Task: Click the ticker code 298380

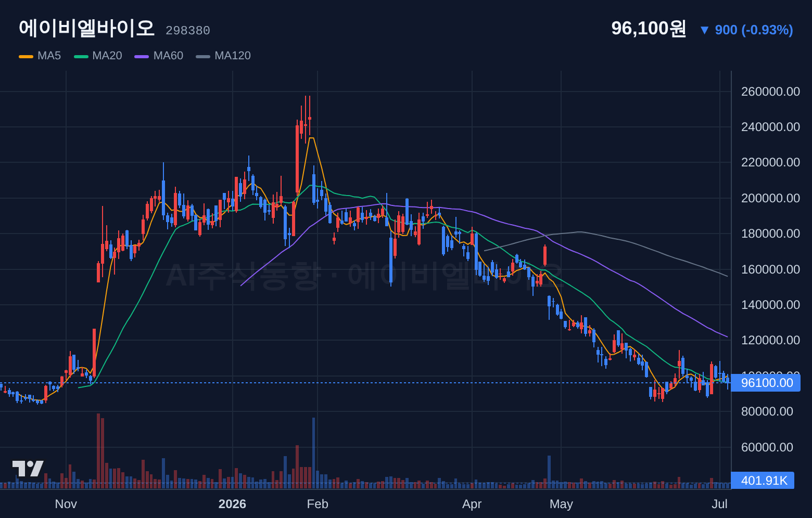Action: click(x=188, y=31)
